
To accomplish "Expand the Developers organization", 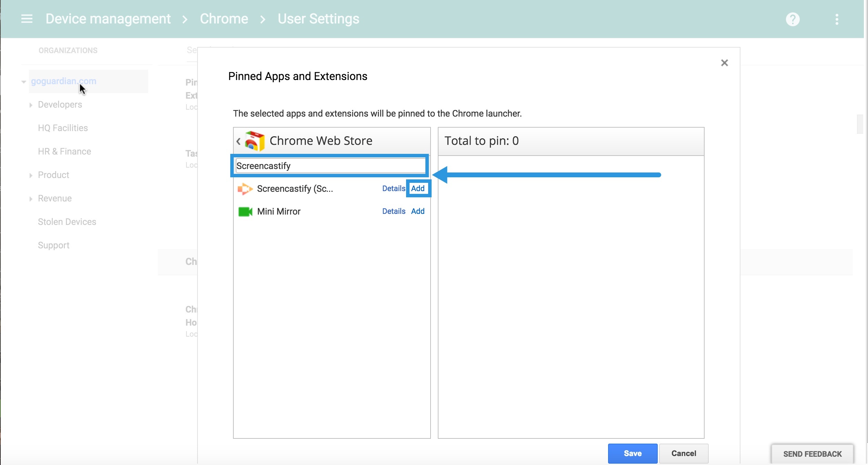I will [x=31, y=105].
